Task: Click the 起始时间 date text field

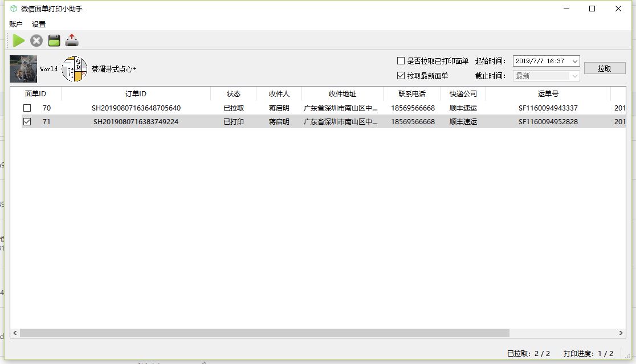Action: point(541,61)
